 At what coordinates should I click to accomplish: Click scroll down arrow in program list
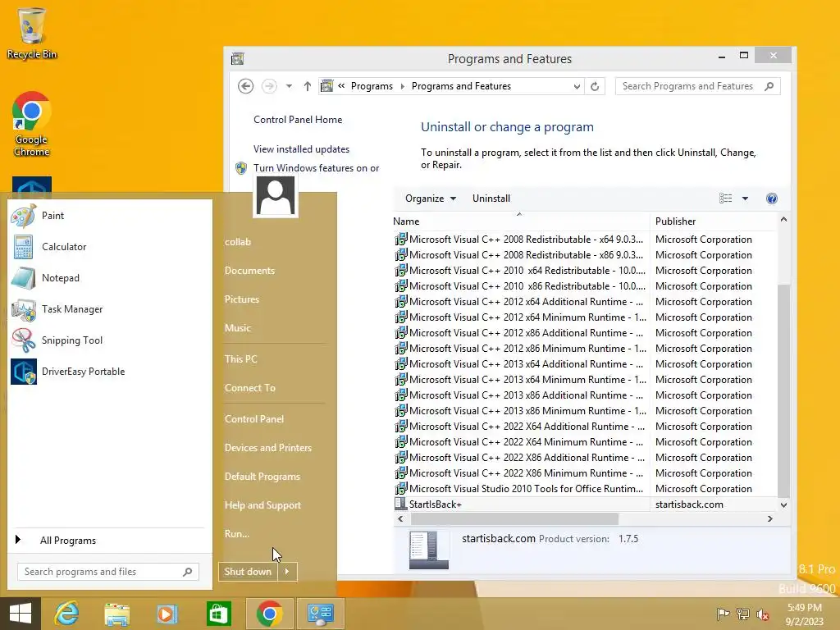tap(783, 504)
